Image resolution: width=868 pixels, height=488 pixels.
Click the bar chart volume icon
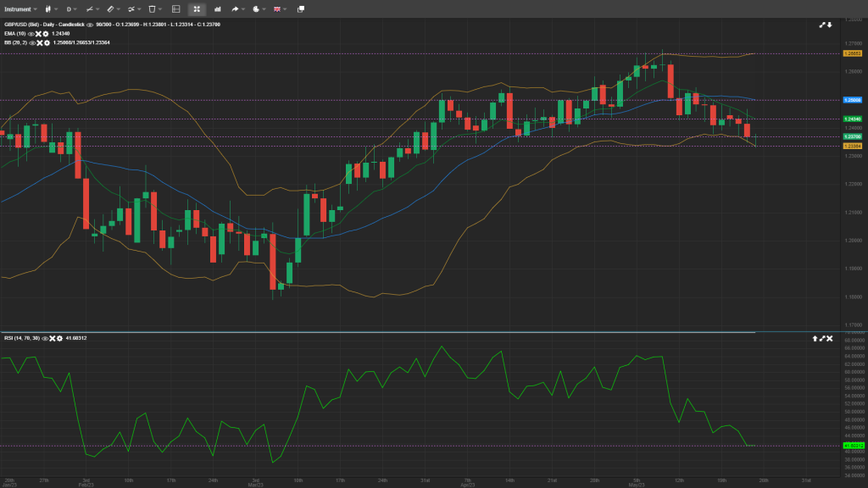click(218, 9)
